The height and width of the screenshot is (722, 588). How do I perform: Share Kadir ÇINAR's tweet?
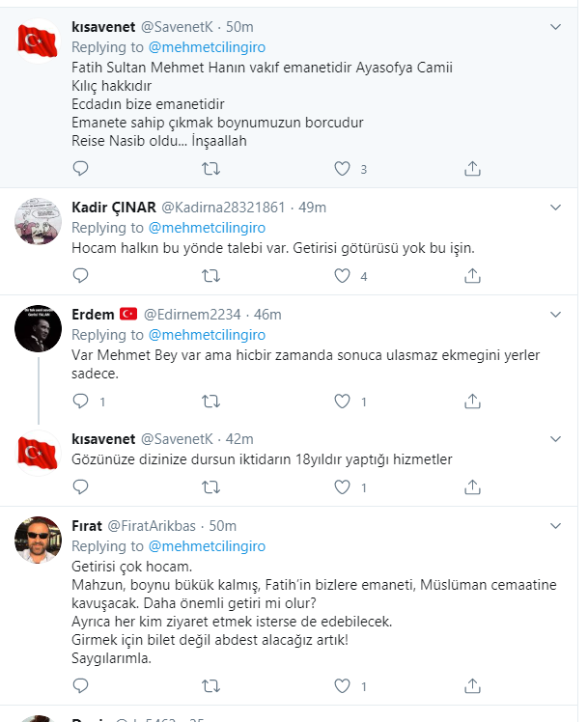click(x=472, y=276)
